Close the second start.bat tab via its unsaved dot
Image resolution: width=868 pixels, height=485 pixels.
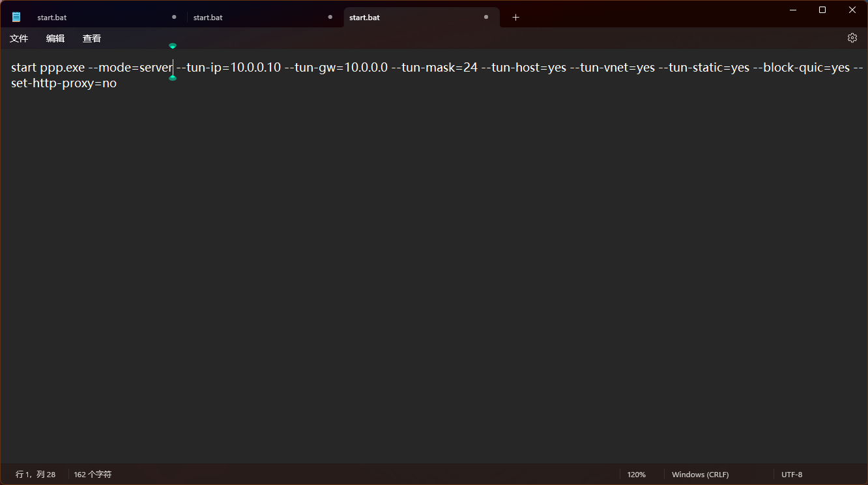point(330,17)
